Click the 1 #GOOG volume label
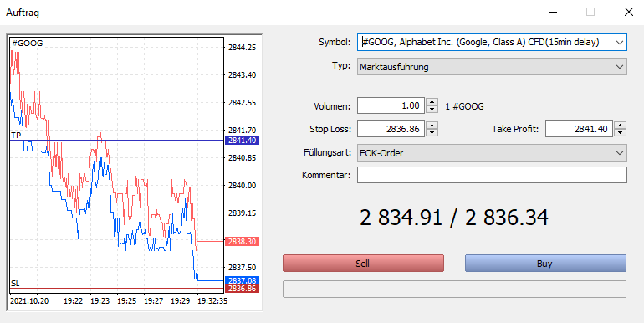The width and height of the screenshot is (644, 323). click(x=464, y=106)
